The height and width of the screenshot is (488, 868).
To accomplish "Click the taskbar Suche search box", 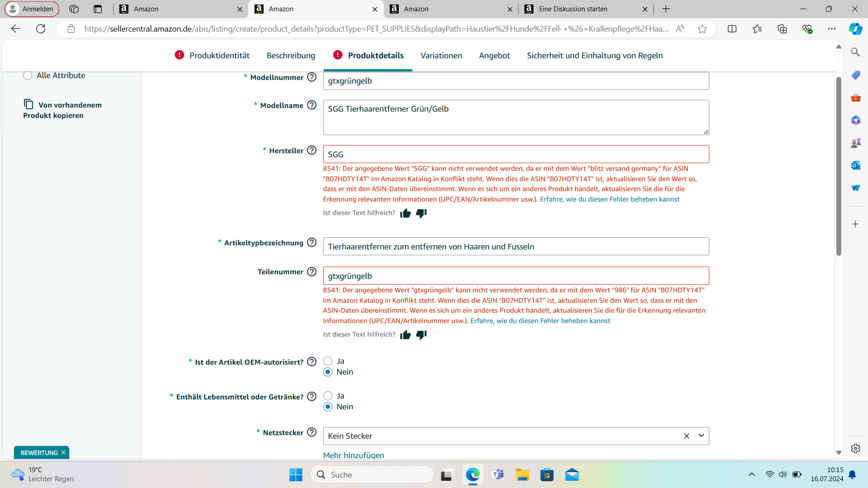I will click(372, 474).
